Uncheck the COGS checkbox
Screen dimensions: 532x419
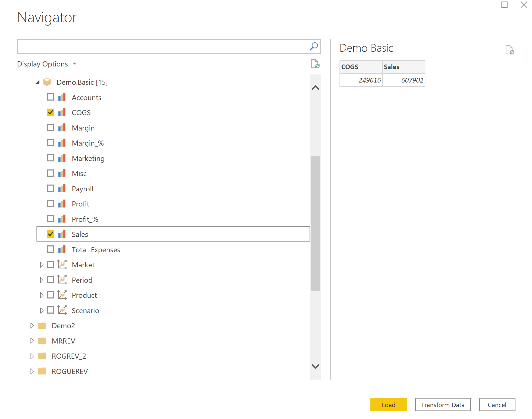click(51, 112)
